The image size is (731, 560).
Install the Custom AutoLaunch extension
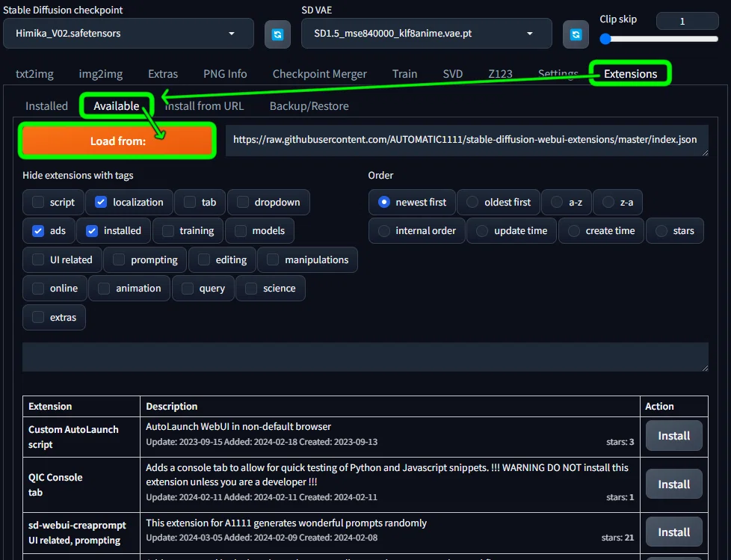(x=673, y=436)
